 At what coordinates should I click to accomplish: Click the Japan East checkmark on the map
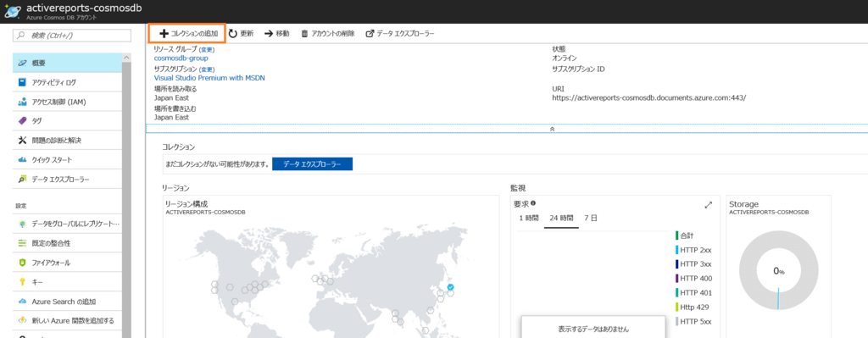tap(451, 287)
